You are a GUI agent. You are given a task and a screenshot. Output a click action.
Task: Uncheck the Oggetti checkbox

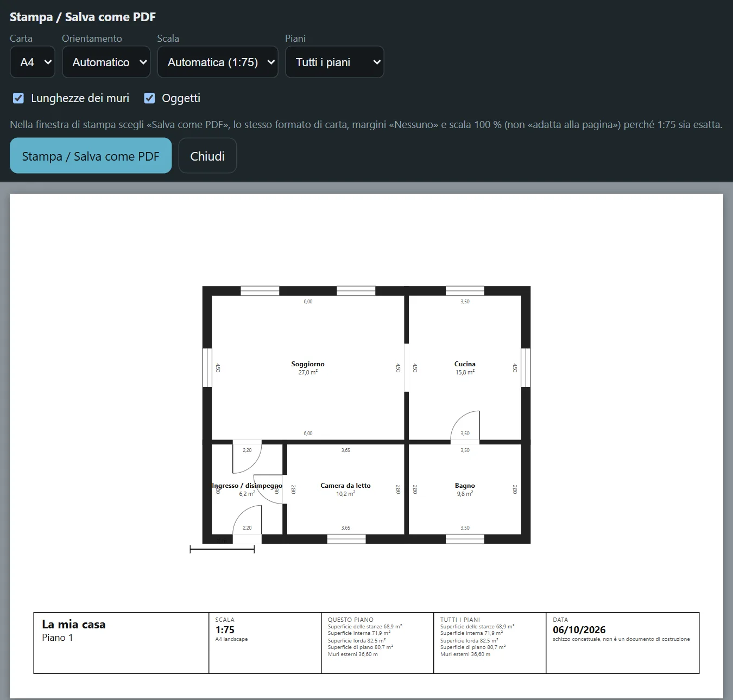[x=149, y=98]
